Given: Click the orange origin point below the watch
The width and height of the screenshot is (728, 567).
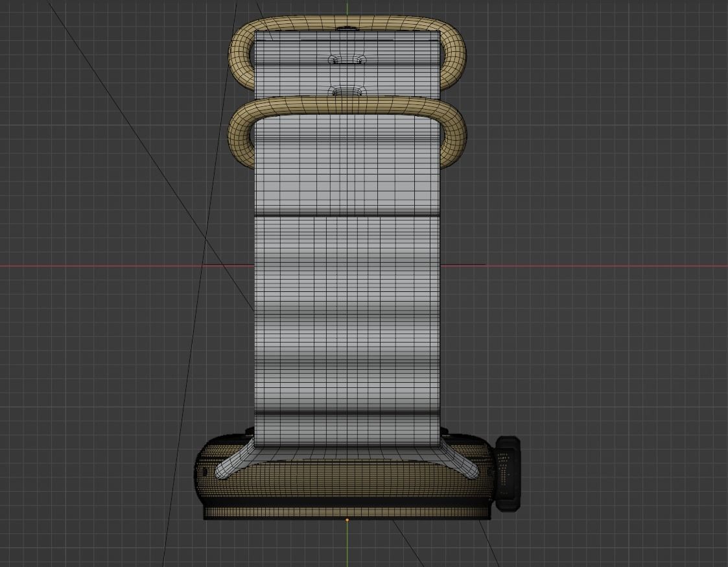Looking at the screenshot, I should (x=347, y=520).
